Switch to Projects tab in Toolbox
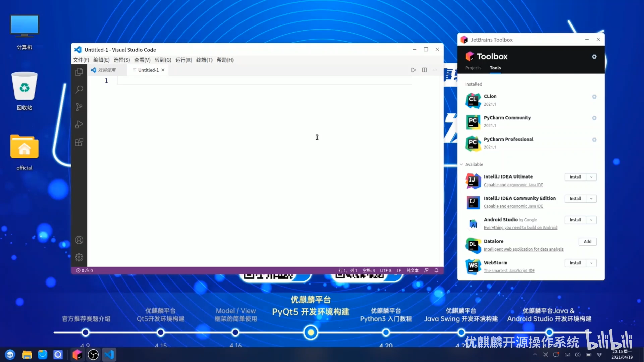The width and height of the screenshot is (644, 362). pyautogui.click(x=473, y=68)
